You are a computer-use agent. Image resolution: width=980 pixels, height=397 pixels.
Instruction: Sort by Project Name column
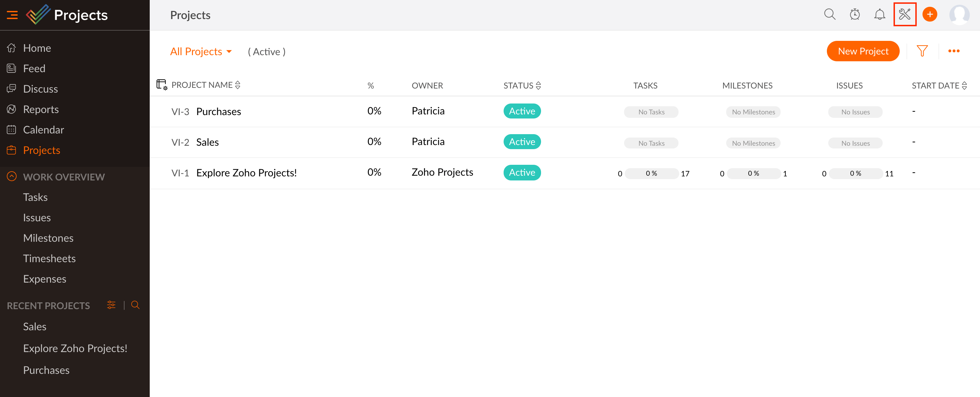point(238,85)
